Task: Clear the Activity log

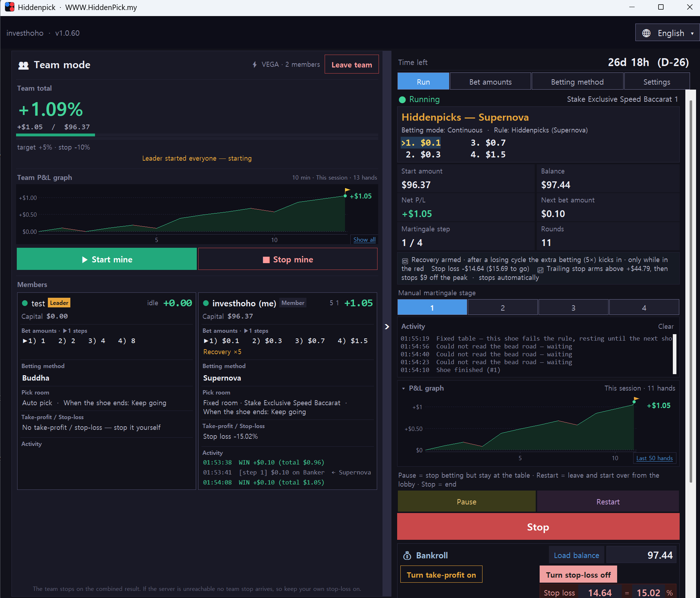Action: tap(666, 326)
